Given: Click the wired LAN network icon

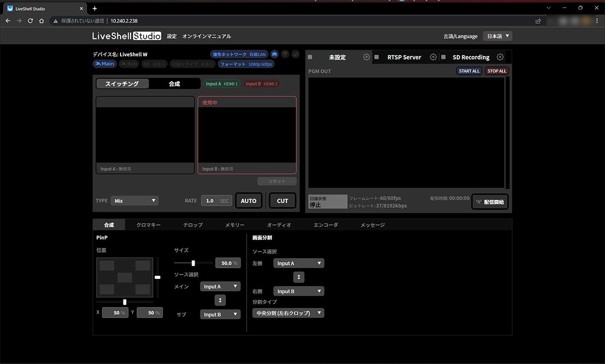Looking at the screenshot, I should coord(275,54).
